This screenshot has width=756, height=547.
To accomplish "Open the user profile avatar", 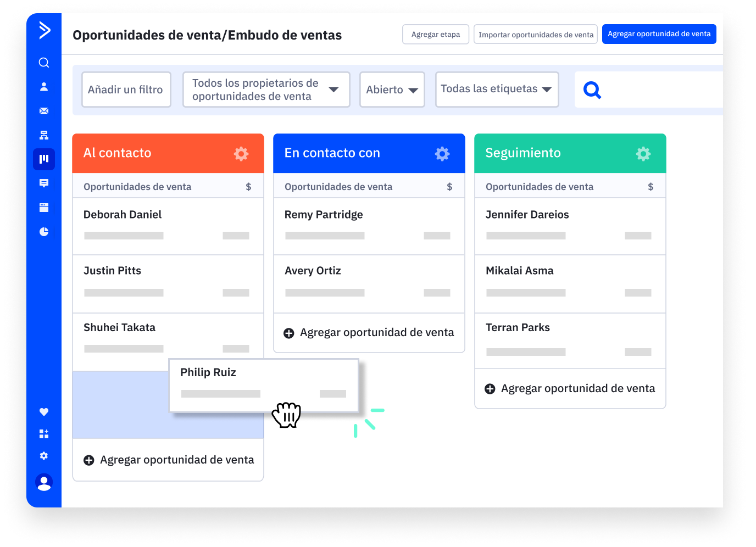I will click(x=44, y=482).
